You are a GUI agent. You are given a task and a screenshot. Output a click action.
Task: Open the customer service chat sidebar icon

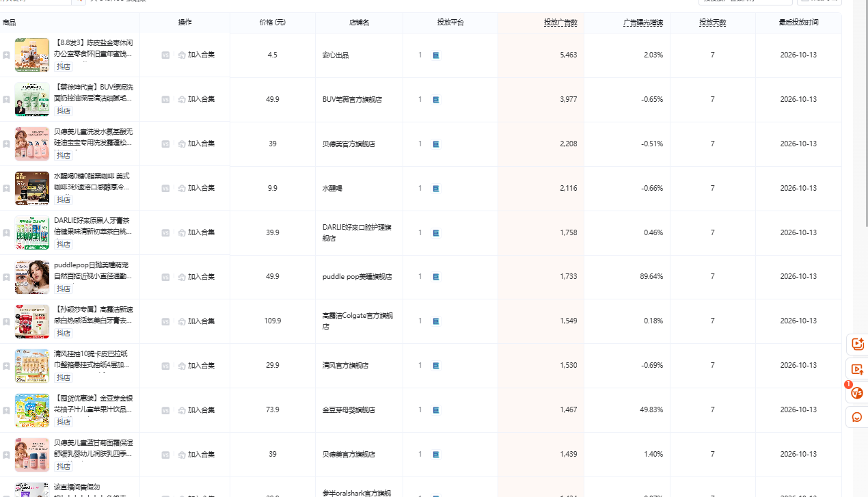tap(857, 417)
